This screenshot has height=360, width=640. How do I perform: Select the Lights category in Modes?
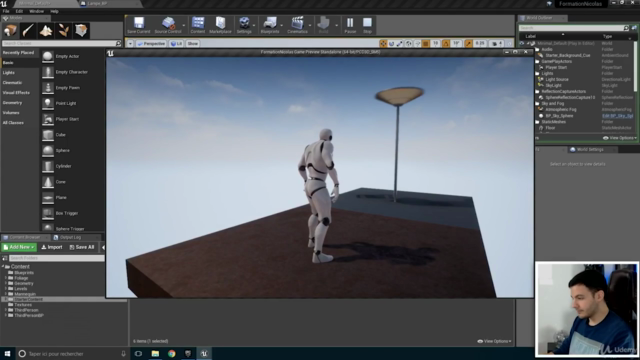[9, 73]
